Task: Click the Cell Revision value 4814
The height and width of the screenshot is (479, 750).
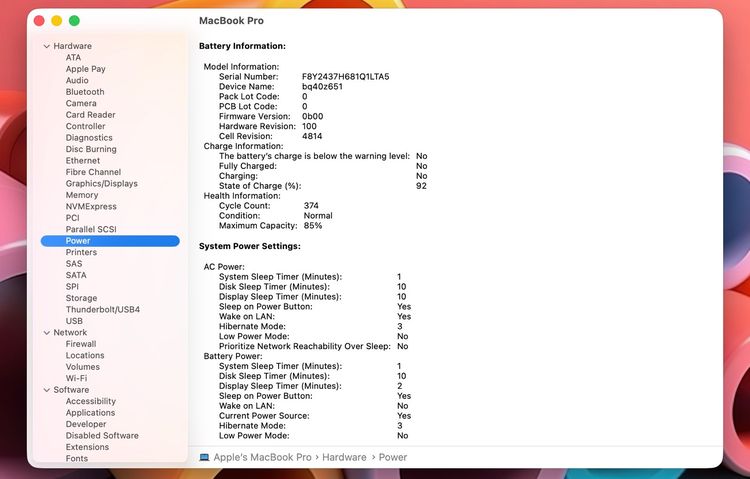Action: (x=312, y=136)
